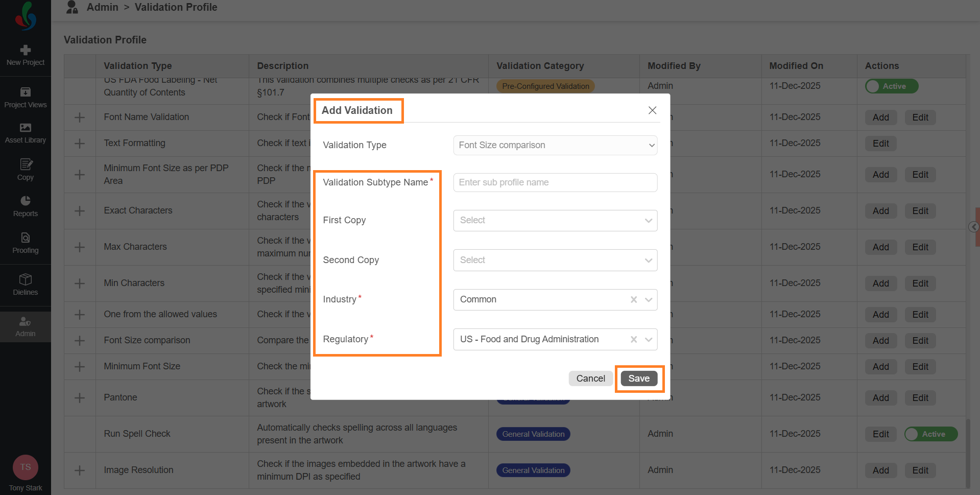Expand the First Copy select dropdown
This screenshot has width=980, height=495.
(x=555, y=221)
